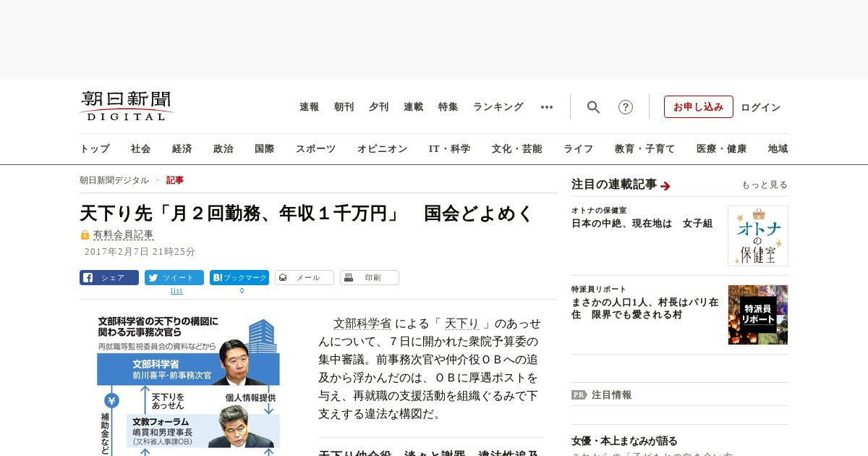
Task: Open 夕刊 in header menu
Action: (x=379, y=107)
